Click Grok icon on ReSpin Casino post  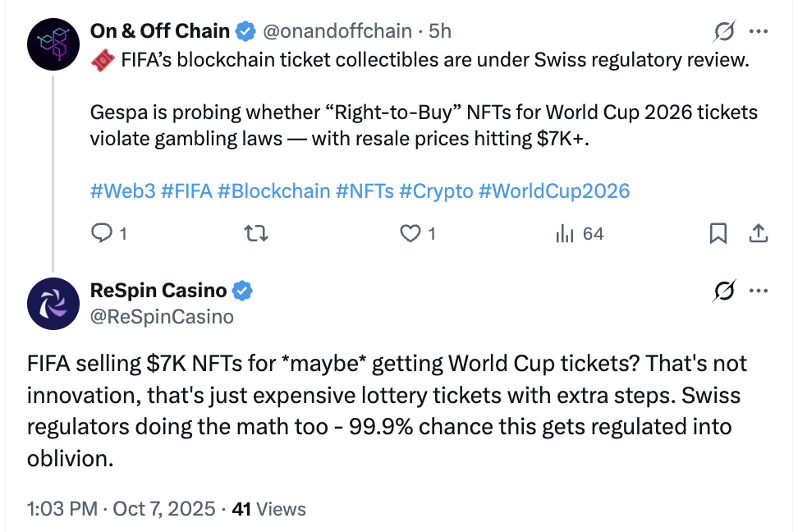pyautogui.click(x=723, y=290)
